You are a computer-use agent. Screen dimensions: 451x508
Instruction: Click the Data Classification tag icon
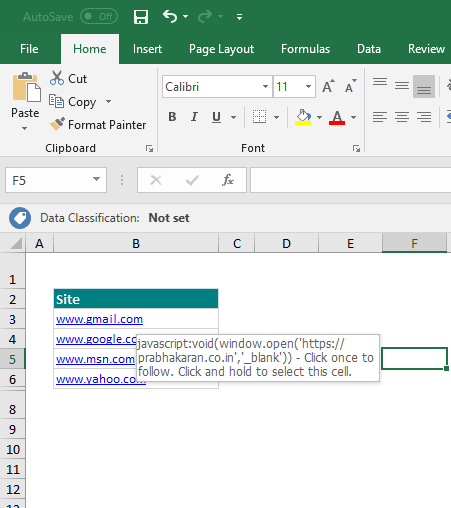pyautogui.click(x=20, y=218)
